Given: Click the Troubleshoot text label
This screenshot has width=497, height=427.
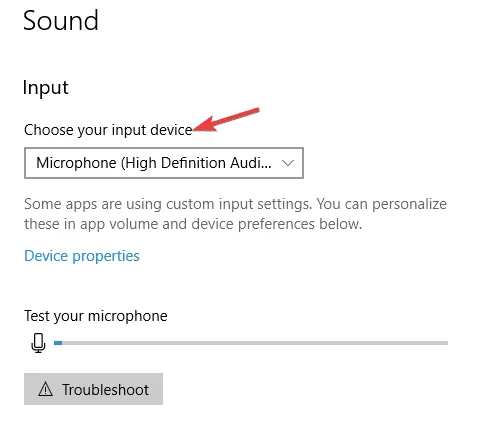Looking at the screenshot, I should (x=105, y=390).
